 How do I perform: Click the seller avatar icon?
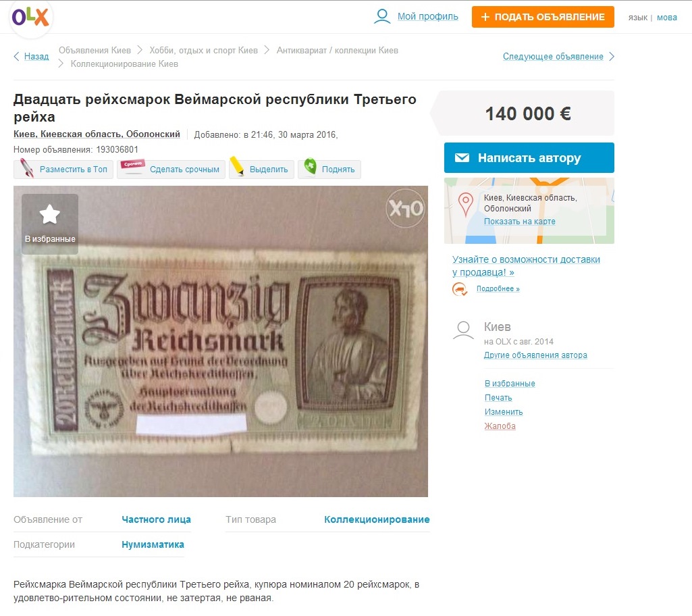(463, 330)
